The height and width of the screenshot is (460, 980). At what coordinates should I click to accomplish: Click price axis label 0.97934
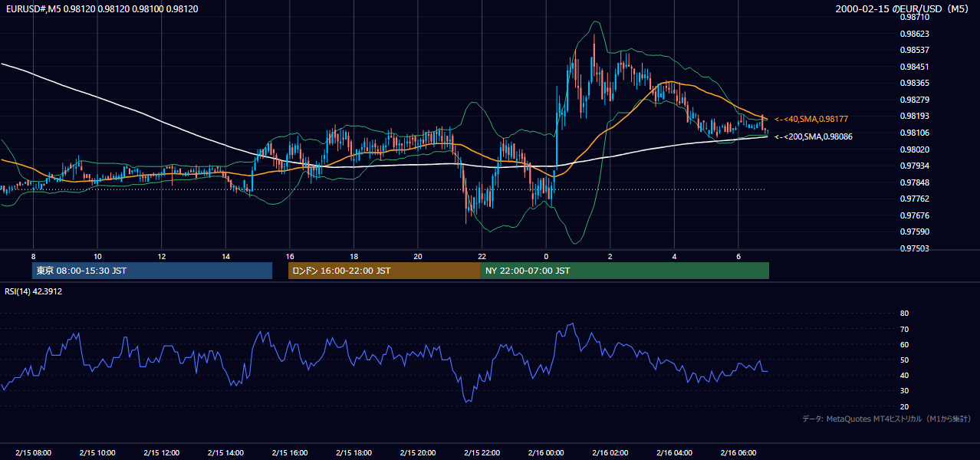click(915, 166)
